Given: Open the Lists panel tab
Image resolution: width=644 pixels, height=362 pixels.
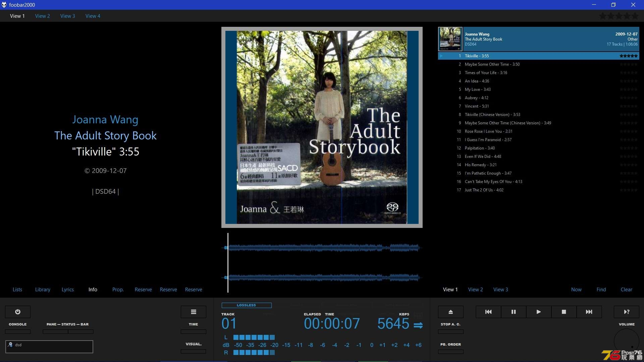Looking at the screenshot, I should click(17, 289).
